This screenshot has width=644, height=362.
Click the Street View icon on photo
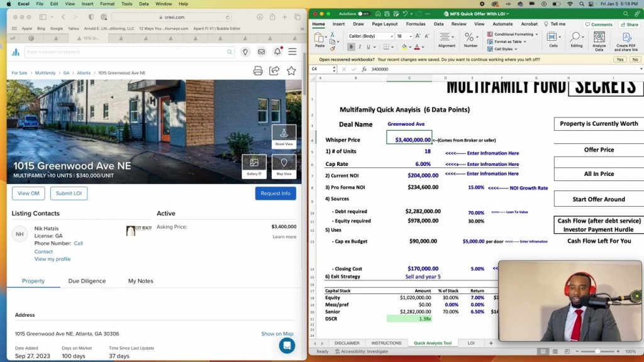click(284, 136)
